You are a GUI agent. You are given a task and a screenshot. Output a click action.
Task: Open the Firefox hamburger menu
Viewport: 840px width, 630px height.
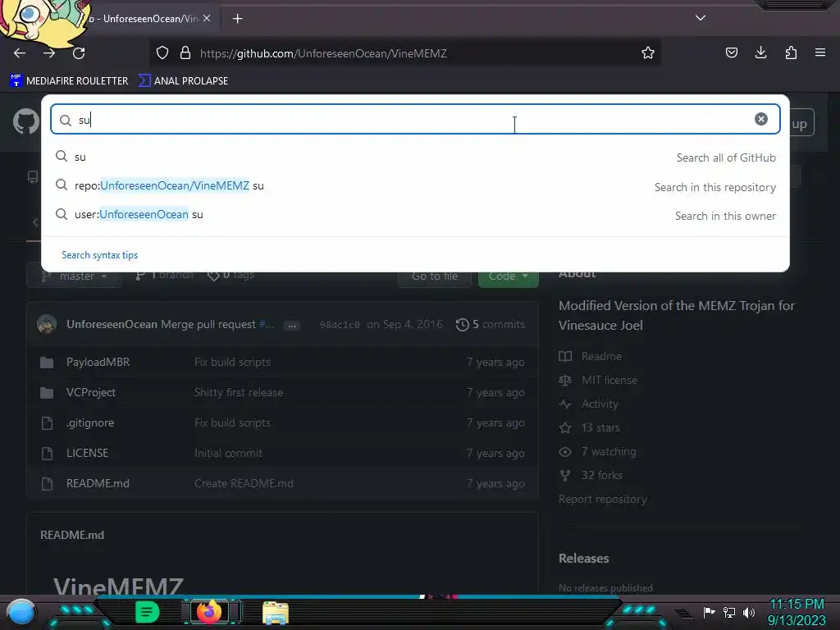(x=820, y=52)
